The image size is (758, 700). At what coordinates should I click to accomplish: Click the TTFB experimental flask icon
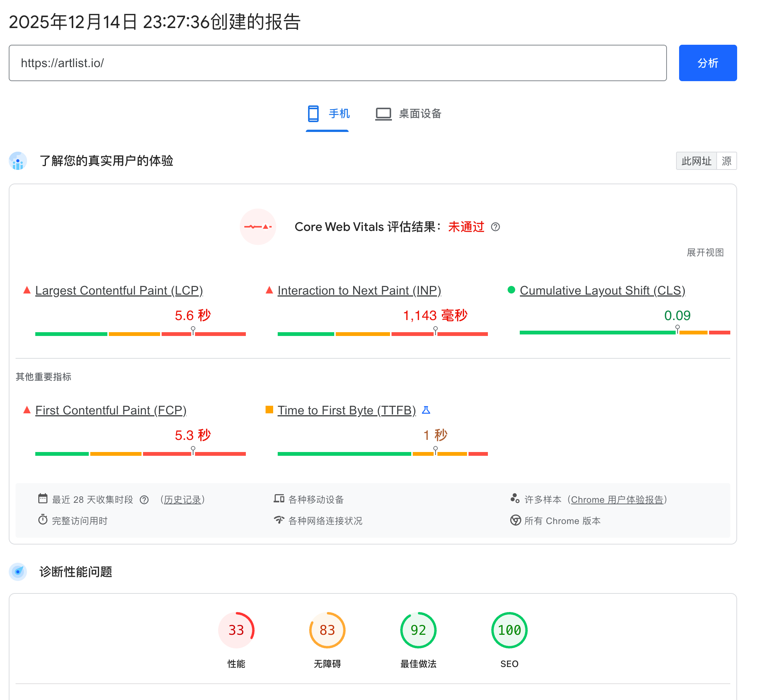point(426,410)
